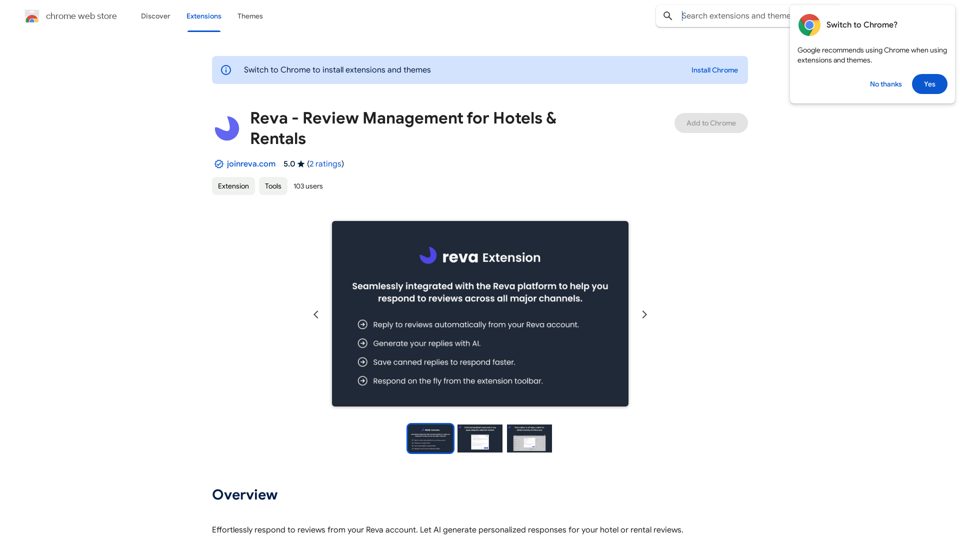This screenshot has height=540, width=960.
Task: Focus the Search extensions and themes field
Action: [x=735, y=16]
